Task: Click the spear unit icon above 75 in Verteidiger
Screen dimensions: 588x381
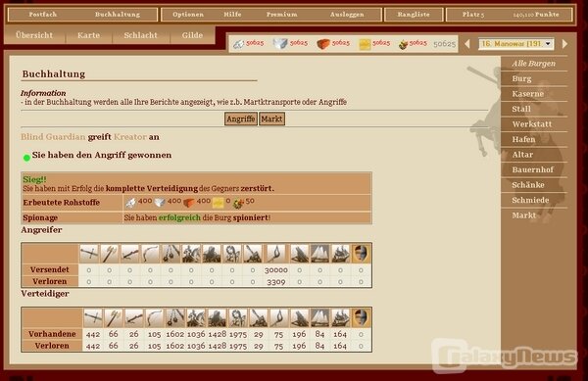Action: (278, 318)
